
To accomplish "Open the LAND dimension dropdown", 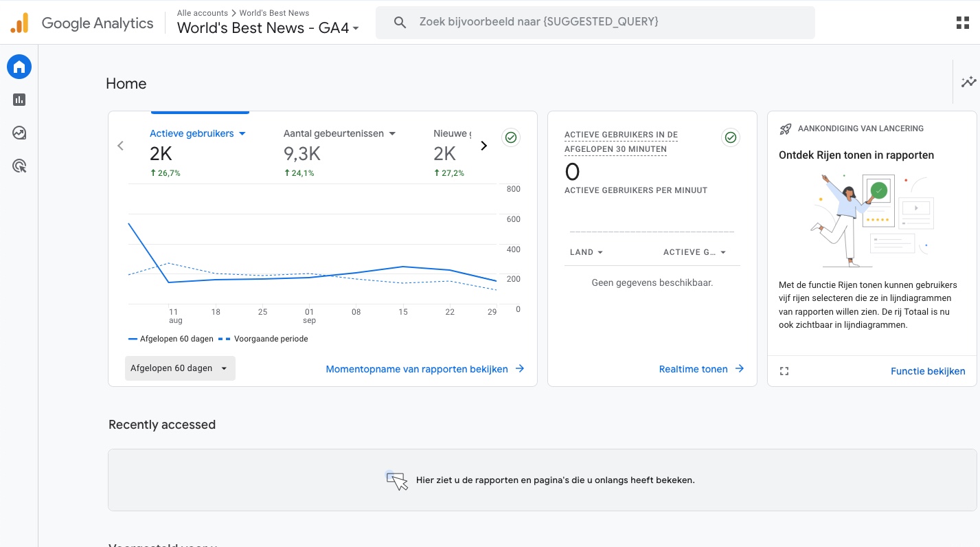I will tap(586, 252).
